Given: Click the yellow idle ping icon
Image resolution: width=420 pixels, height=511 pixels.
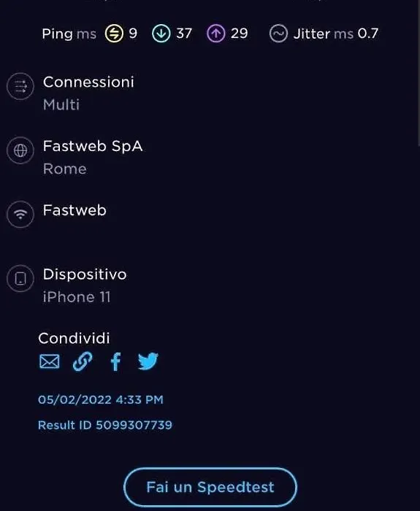Looking at the screenshot, I should [114, 34].
